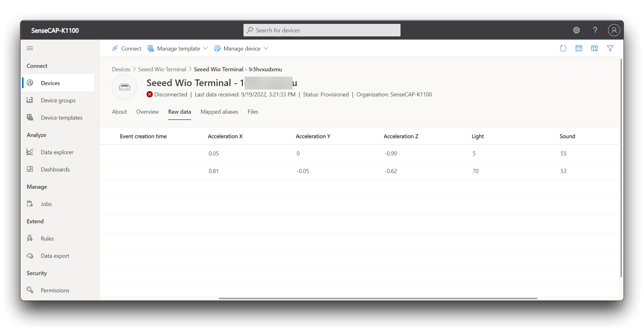Click the Seeed Wio Terminal breadcrumb link

point(162,69)
